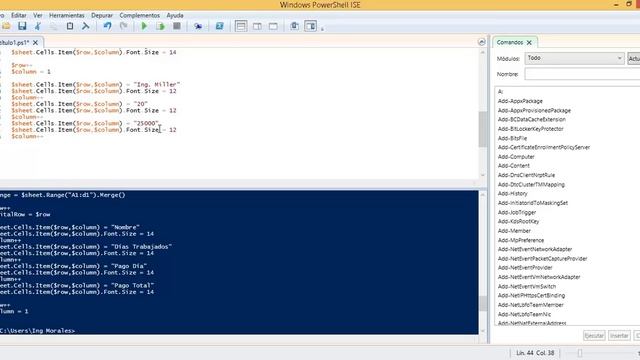The image size is (640, 360).
Task: Select Add-NetEventVmSwitch command
Action: click(x=527, y=286)
